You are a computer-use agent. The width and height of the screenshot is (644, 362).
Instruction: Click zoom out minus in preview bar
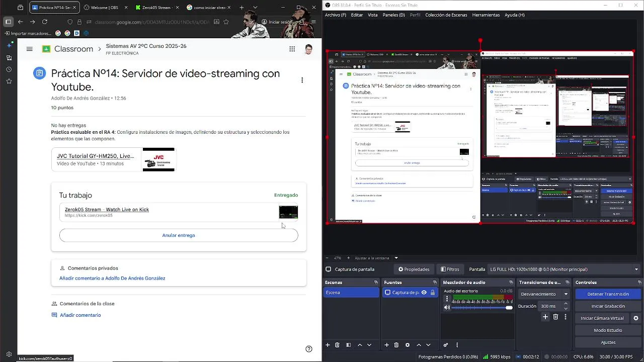coord(327,258)
